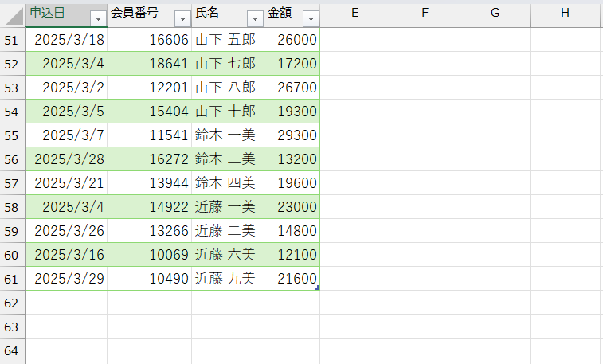Select date cell 2025/3/26
Screen dimensions: 603x364
[x=67, y=231]
